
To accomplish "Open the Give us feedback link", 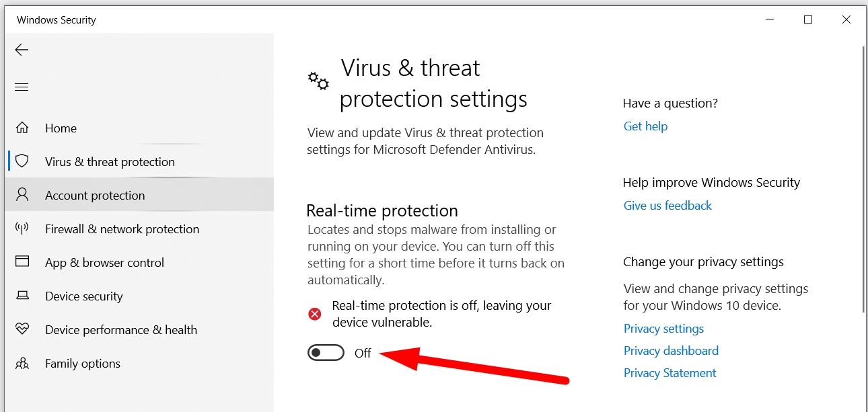I will point(667,206).
